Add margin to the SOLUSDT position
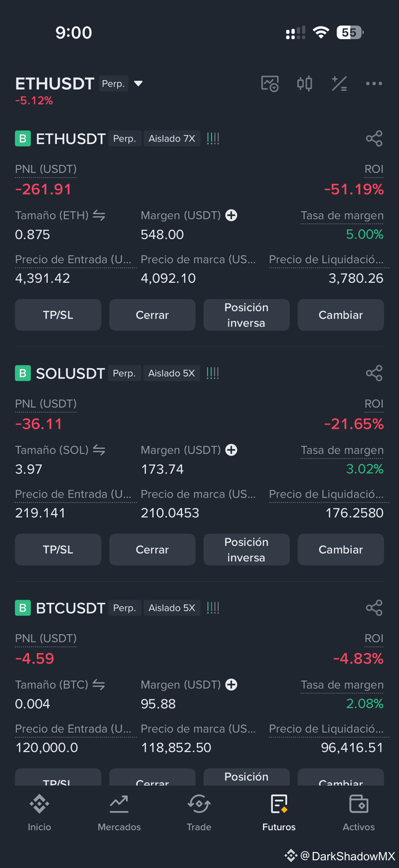Viewport: 399px width, 868px height. 231,450
